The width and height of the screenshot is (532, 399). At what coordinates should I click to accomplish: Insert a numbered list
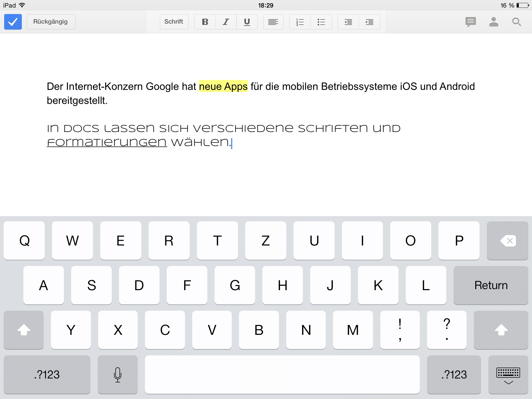[300, 22]
